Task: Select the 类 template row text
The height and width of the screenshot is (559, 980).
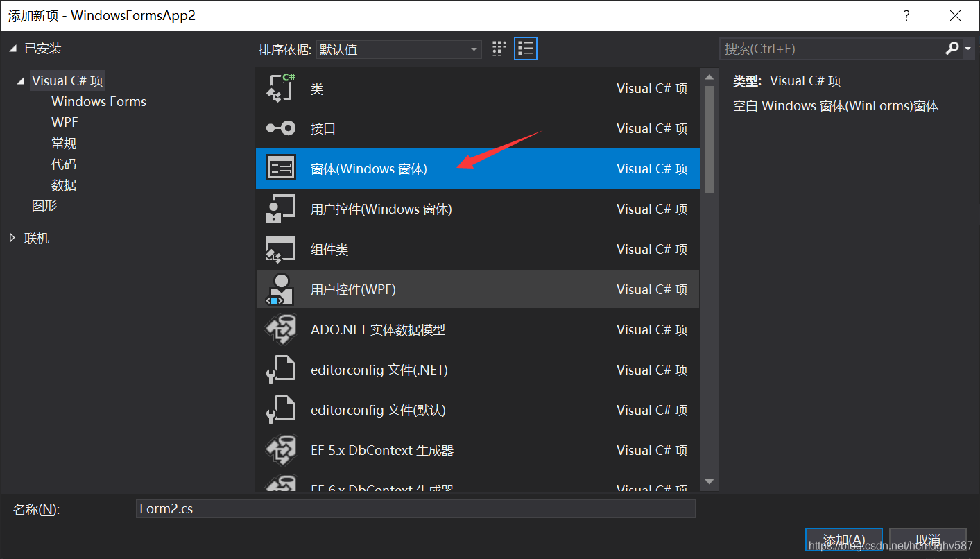Action: point(317,89)
